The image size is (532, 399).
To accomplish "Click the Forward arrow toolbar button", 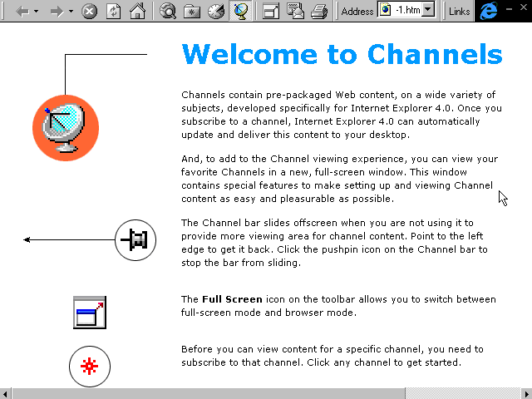I will coord(57,11).
